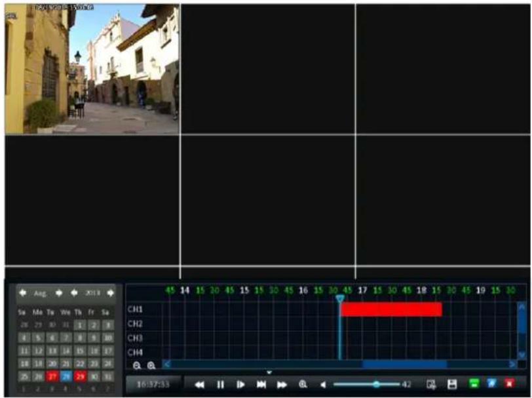Go to previous year in calendar
532x398 pixels.
tap(74, 292)
